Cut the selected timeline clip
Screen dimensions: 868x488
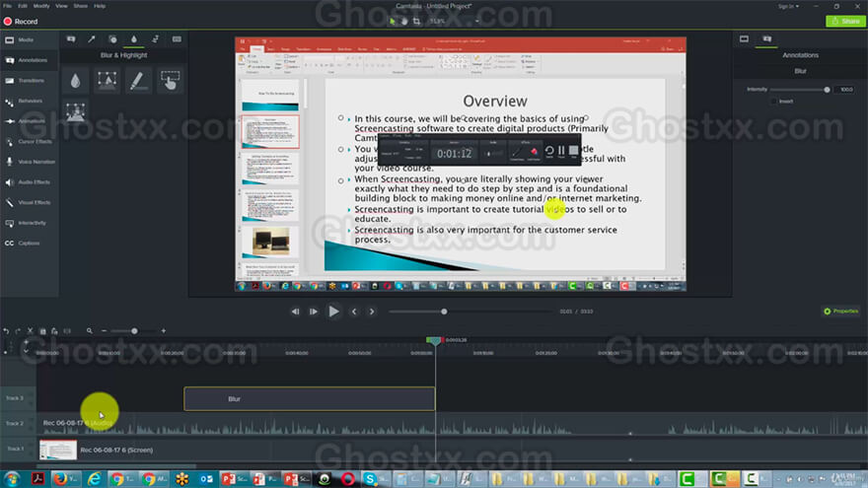coord(31,331)
